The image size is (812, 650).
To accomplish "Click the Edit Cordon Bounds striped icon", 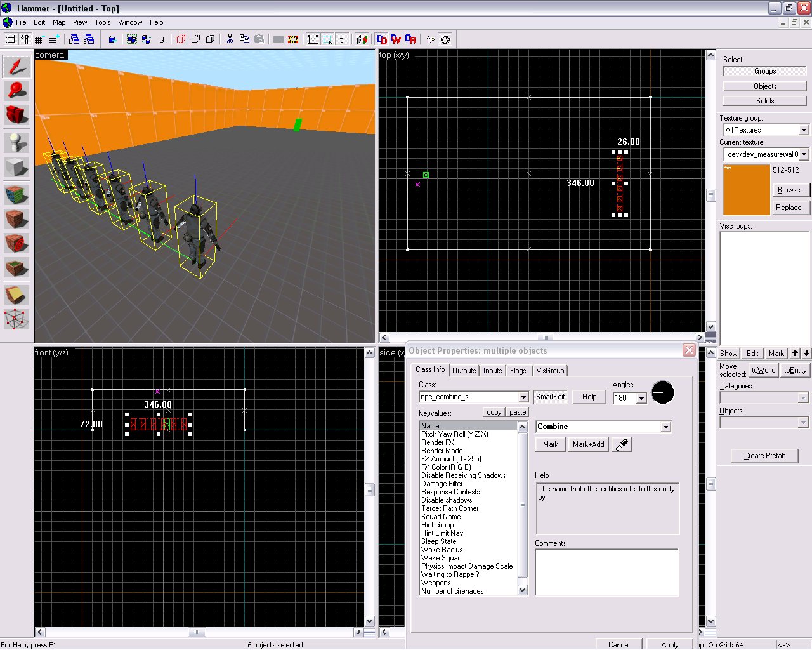I will pyautogui.click(x=293, y=39).
